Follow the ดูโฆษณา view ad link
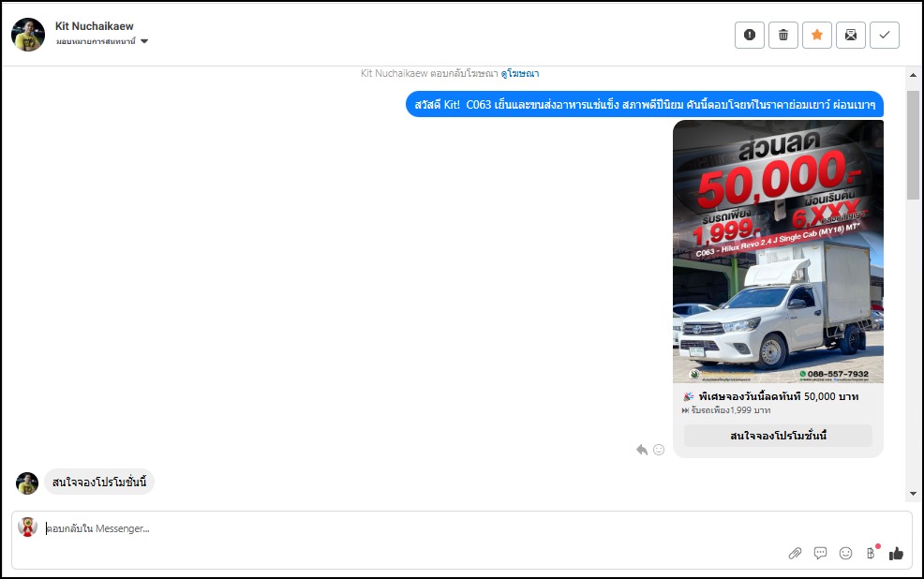 [520, 73]
